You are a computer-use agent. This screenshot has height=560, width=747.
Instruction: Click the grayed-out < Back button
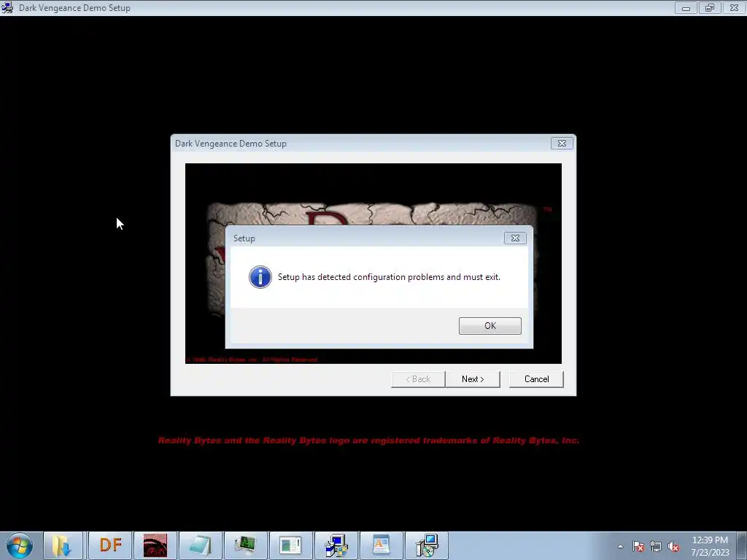pos(418,379)
